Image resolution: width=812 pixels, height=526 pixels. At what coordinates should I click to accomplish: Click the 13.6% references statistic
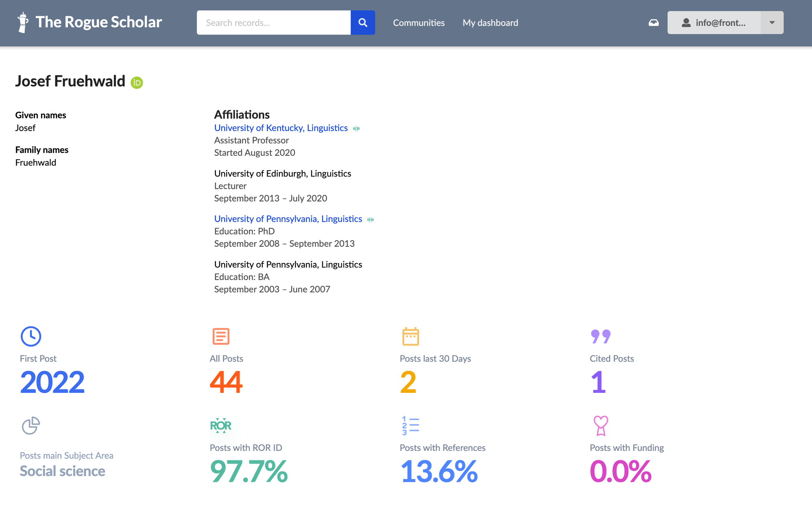pyautogui.click(x=439, y=472)
